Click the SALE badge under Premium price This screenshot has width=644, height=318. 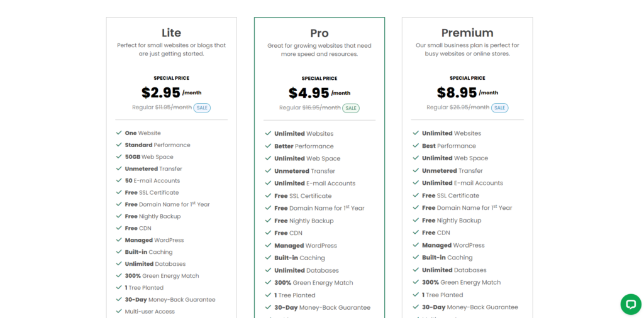pos(499,108)
